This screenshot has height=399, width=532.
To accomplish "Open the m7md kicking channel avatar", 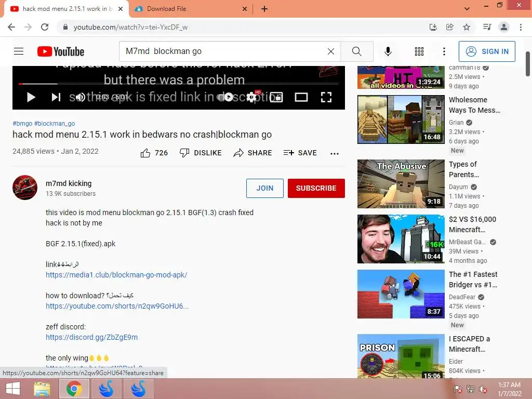I will coord(25,188).
